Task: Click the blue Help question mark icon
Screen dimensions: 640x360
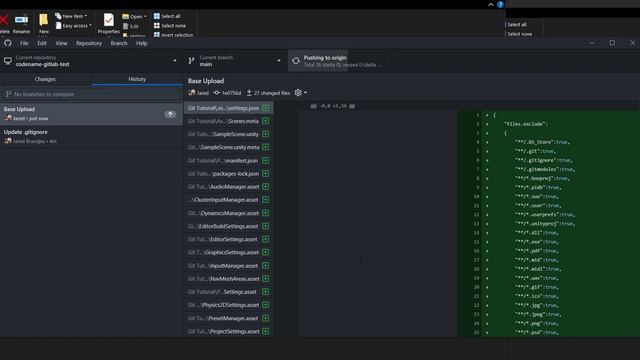Action: pyautogui.click(x=500, y=4)
